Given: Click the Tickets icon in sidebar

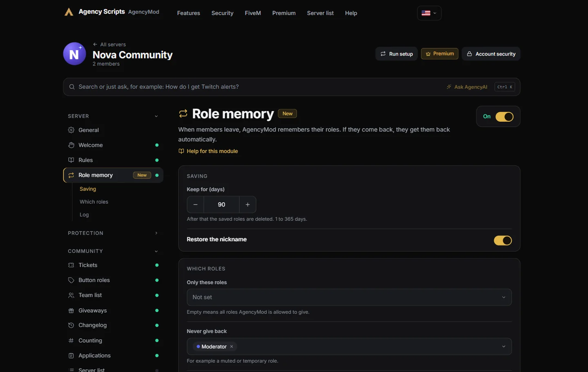Looking at the screenshot, I should (71, 265).
